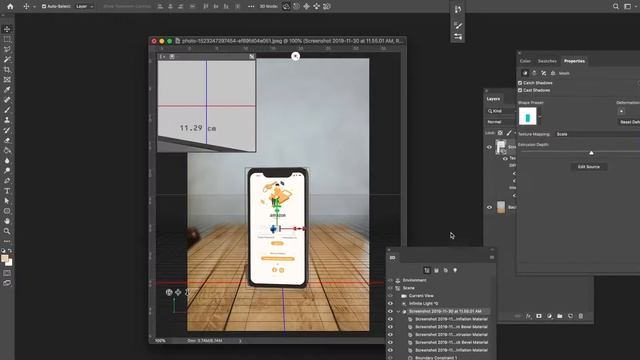This screenshot has height=360, width=640.
Task: Toggle the Auto-Select checkbox
Action: tap(44, 7)
